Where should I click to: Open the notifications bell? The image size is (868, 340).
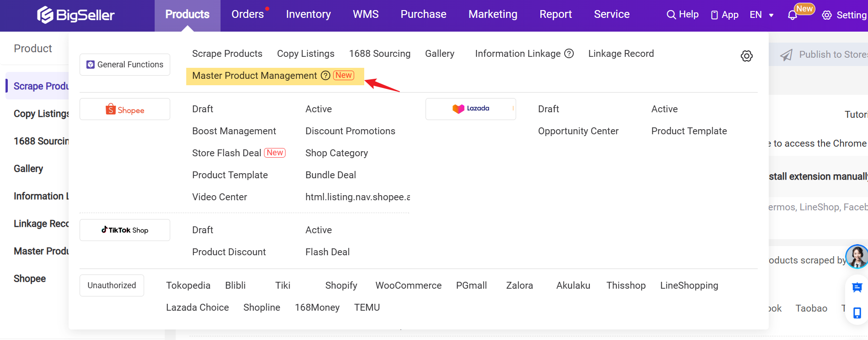[x=793, y=15]
